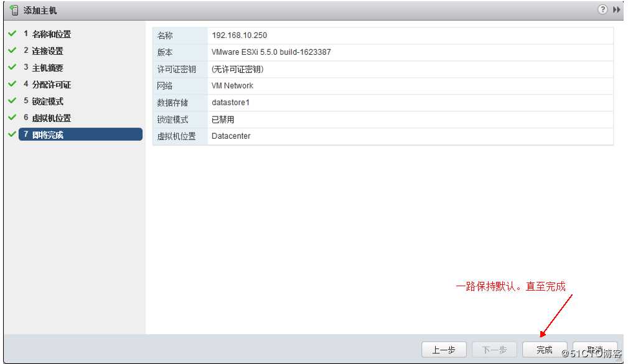628x364 pixels.
Task: Click the green checkmark beside 分配许可证
Action: tap(12, 84)
